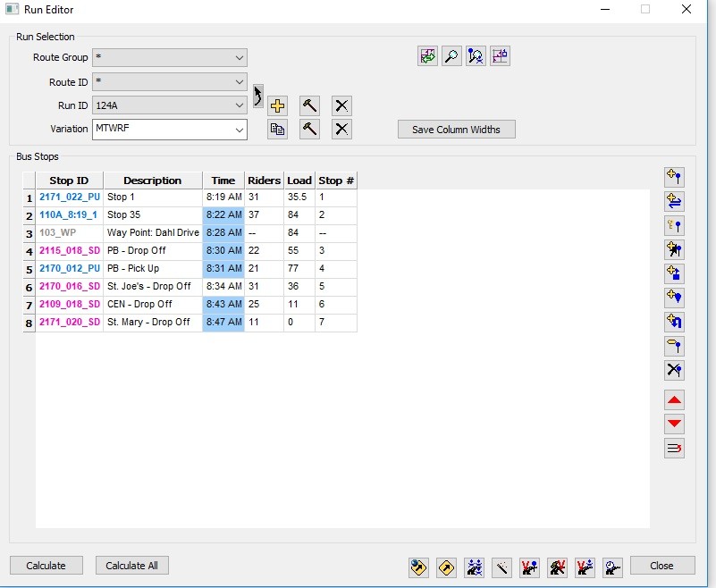The width and height of the screenshot is (716, 588).
Task: Click the 8:43 AM time cell
Action: click(223, 304)
